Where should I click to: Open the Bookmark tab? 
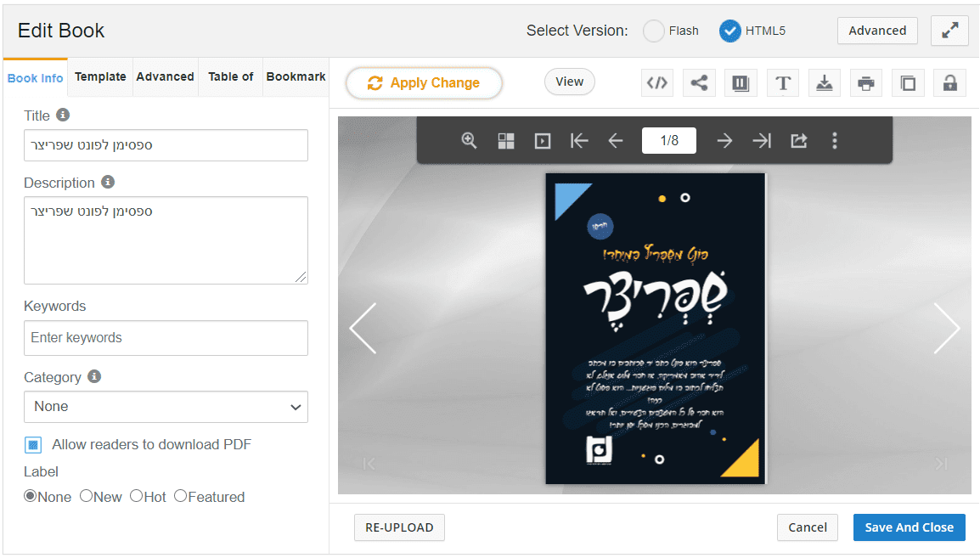pyautogui.click(x=296, y=76)
